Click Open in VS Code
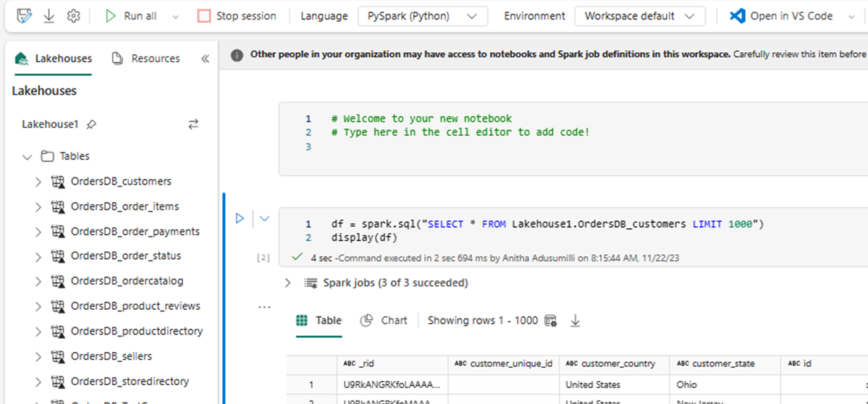 click(781, 16)
